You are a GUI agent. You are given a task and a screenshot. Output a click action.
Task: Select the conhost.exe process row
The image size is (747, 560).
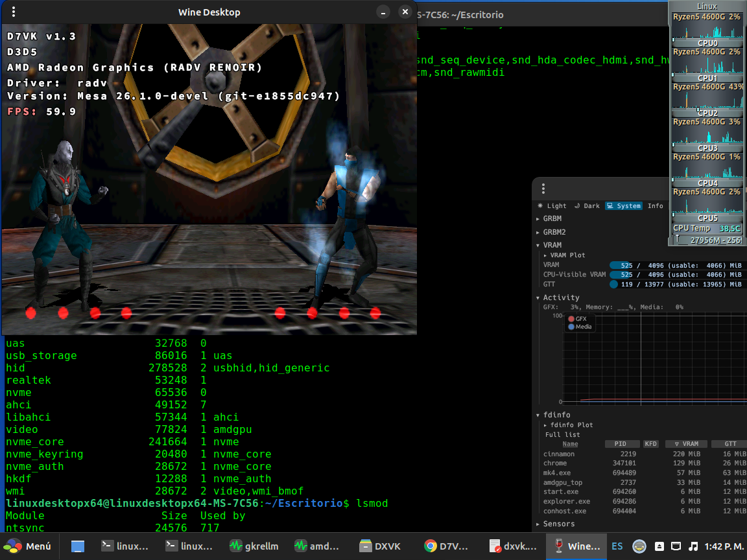click(x=644, y=511)
